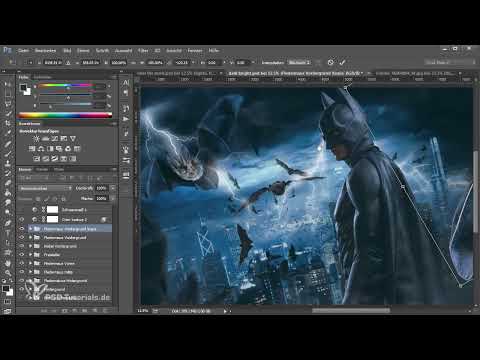
Task: Expand the Fraktale group
Action: [x=30, y=255]
